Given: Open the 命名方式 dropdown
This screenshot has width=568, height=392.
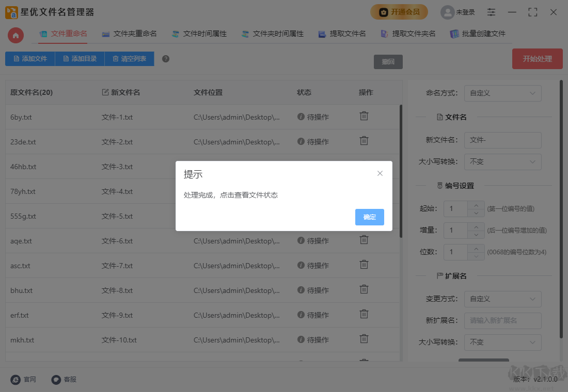Looking at the screenshot, I should [x=502, y=93].
